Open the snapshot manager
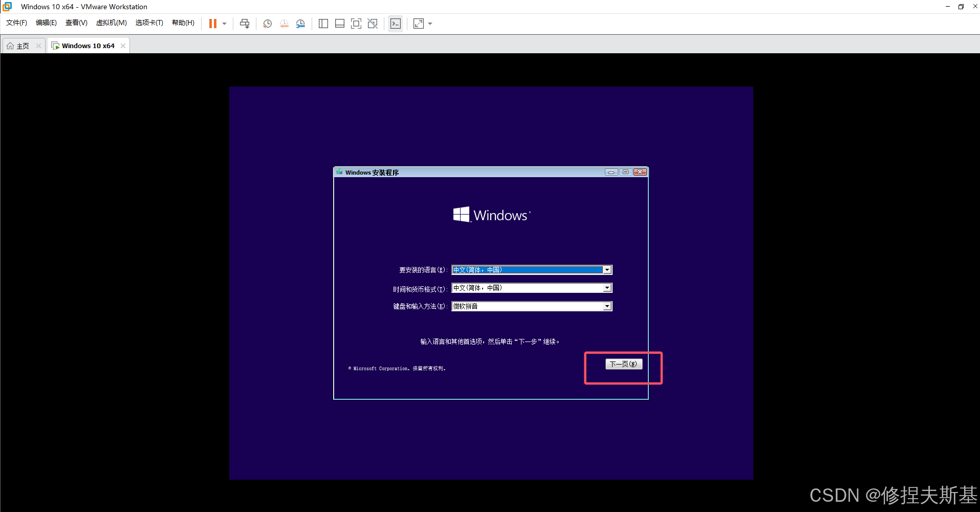This screenshot has width=980, height=512. tap(301, 24)
